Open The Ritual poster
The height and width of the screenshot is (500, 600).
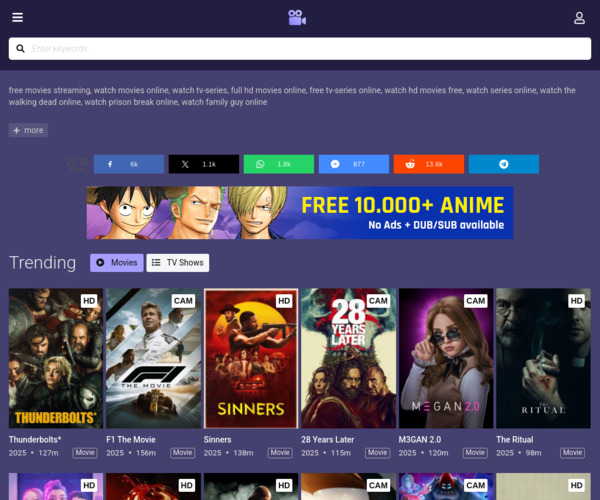pyautogui.click(x=543, y=358)
